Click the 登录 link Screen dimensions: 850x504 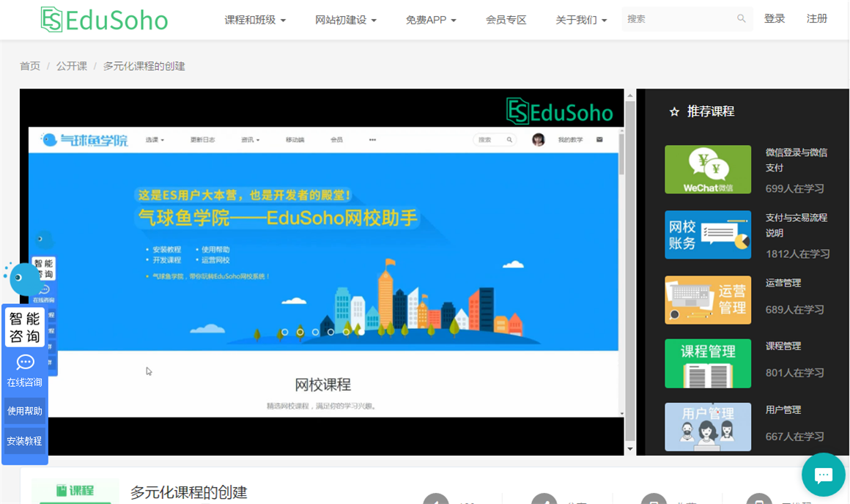(774, 19)
